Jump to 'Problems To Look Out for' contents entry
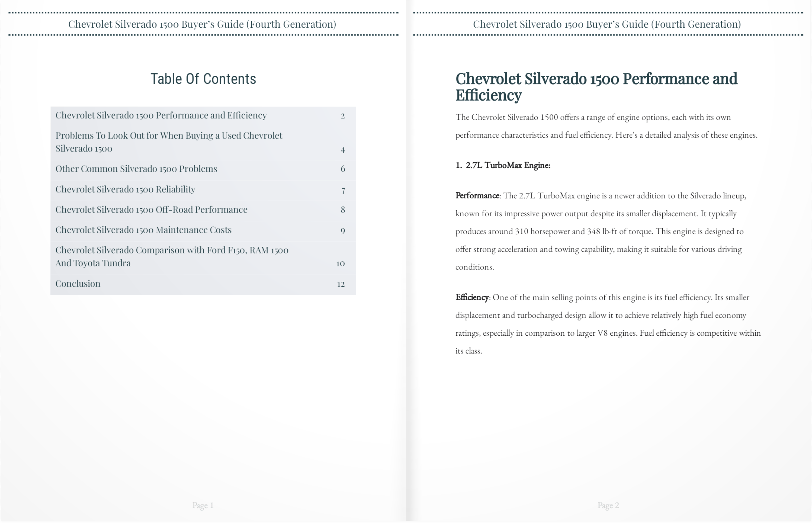The width and height of the screenshot is (812, 523). click(x=169, y=142)
